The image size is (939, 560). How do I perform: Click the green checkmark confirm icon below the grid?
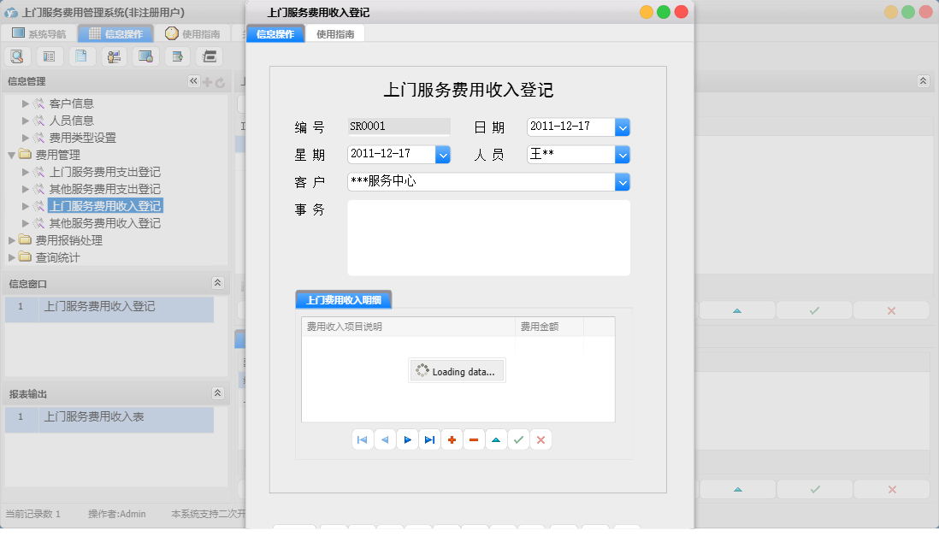[518, 439]
